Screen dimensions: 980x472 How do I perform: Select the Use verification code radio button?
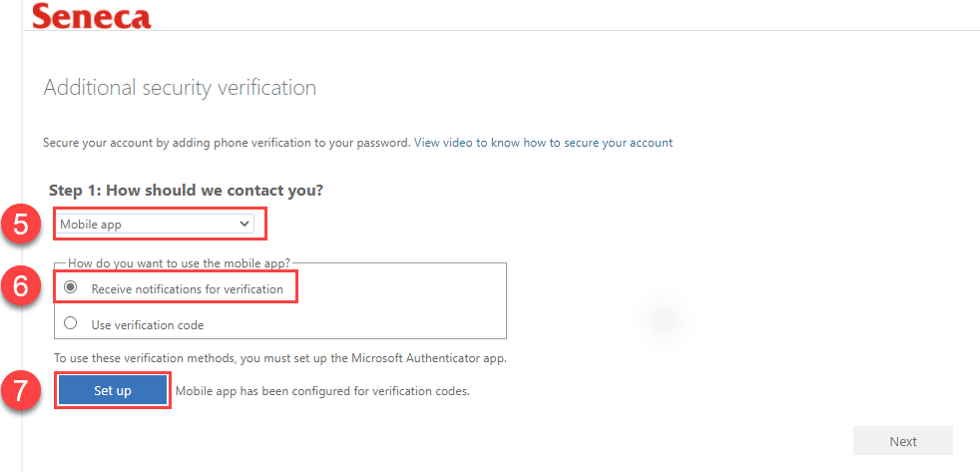[x=71, y=324]
